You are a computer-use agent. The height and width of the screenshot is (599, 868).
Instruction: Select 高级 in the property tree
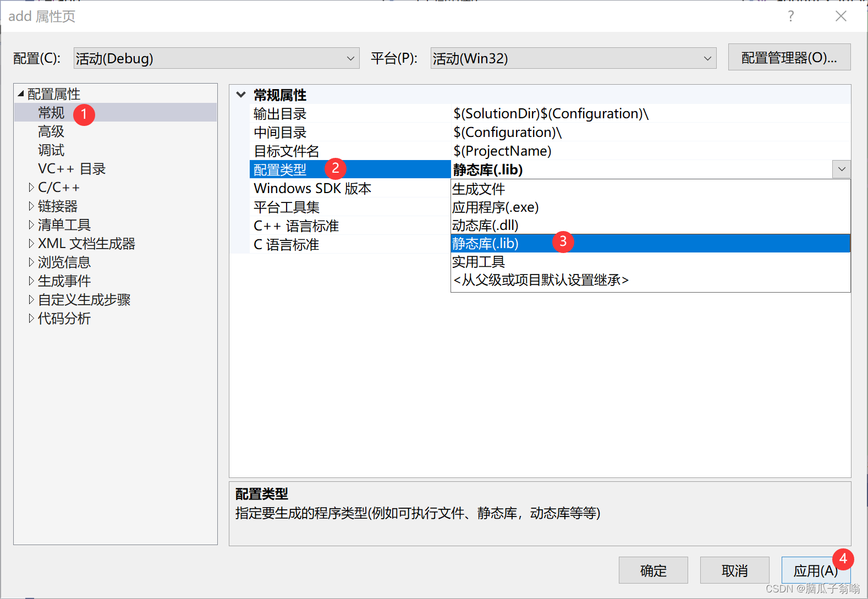(x=51, y=131)
